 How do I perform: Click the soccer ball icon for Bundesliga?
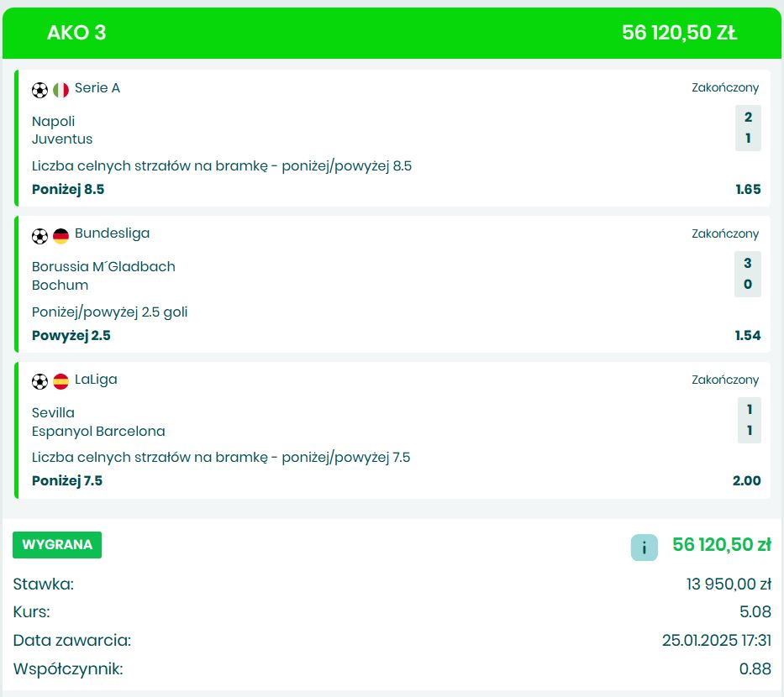[x=40, y=236]
